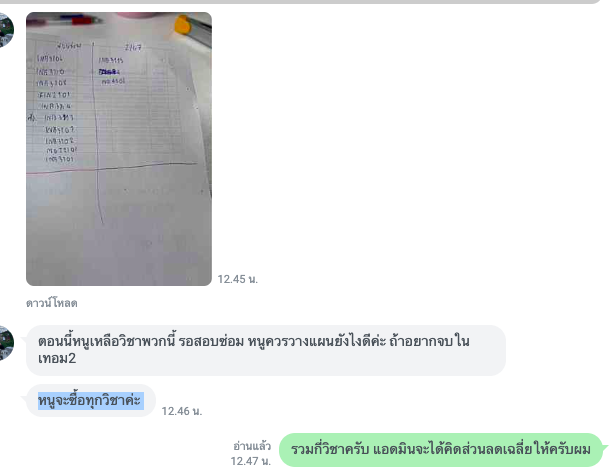Click the gray bubble edge at top
The height and width of the screenshot is (470, 616).
pos(299,2)
